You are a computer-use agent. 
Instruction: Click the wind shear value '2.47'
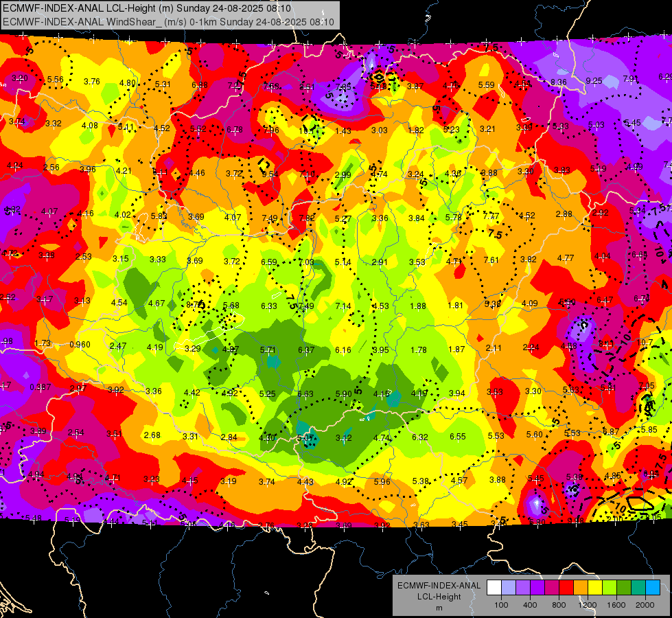(x=118, y=345)
